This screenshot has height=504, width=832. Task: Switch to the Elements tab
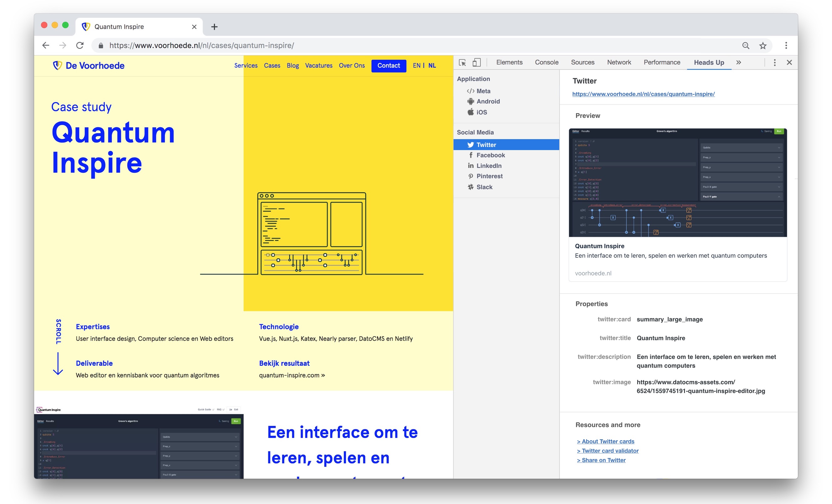509,63
